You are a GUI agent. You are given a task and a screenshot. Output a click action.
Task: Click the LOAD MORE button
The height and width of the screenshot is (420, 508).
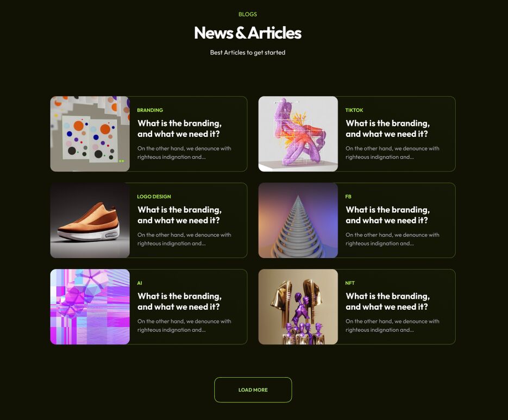pos(253,390)
